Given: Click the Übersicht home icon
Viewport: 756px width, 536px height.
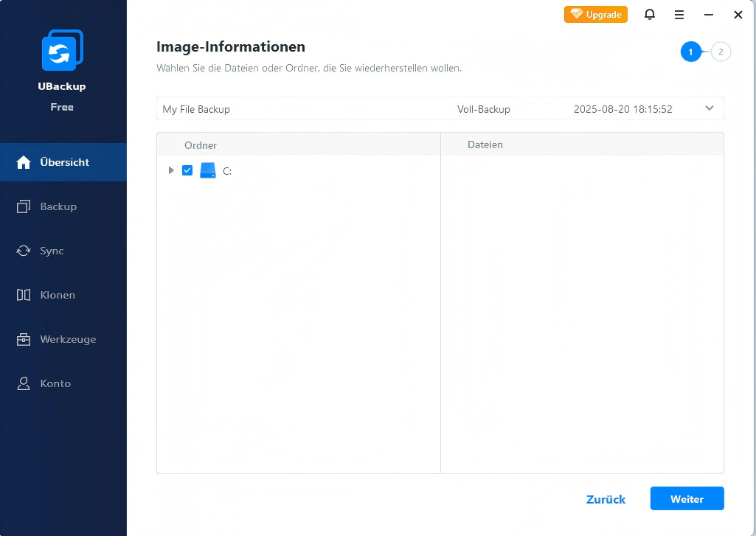Looking at the screenshot, I should coord(24,162).
